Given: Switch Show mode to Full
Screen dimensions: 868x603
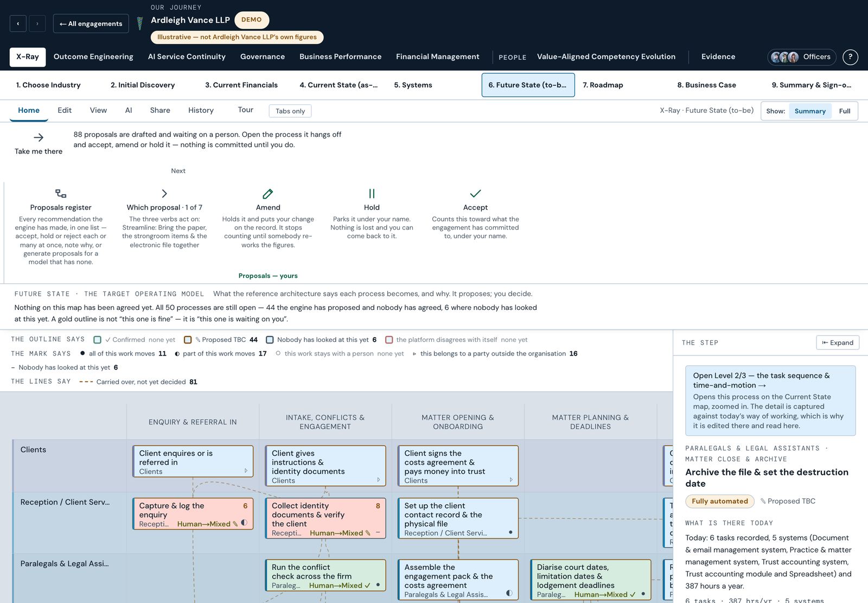Looking at the screenshot, I should [845, 111].
